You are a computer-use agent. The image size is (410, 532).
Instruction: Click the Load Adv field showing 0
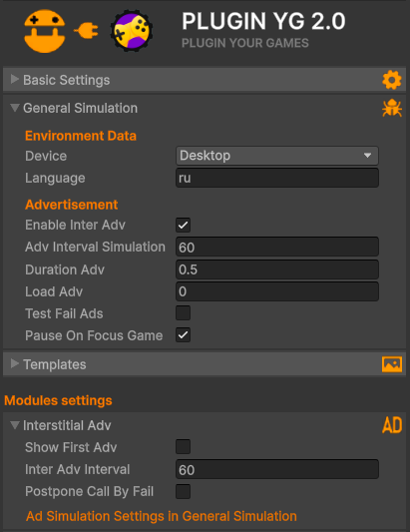pyautogui.click(x=277, y=291)
